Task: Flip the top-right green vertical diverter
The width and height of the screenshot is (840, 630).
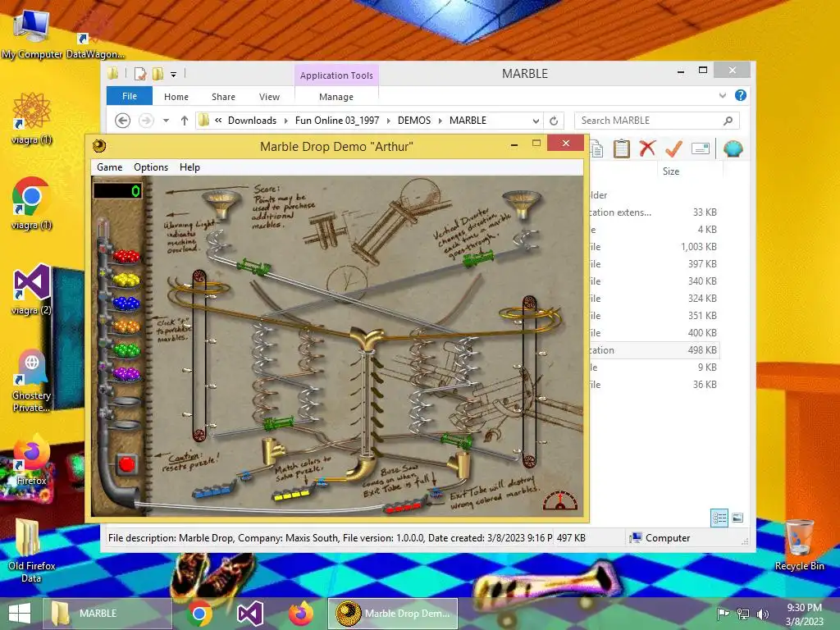Action: point(478,258)
